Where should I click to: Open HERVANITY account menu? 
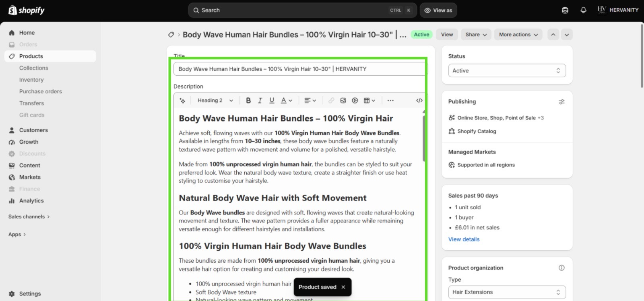pyautogui.click(x=618, y=10)
